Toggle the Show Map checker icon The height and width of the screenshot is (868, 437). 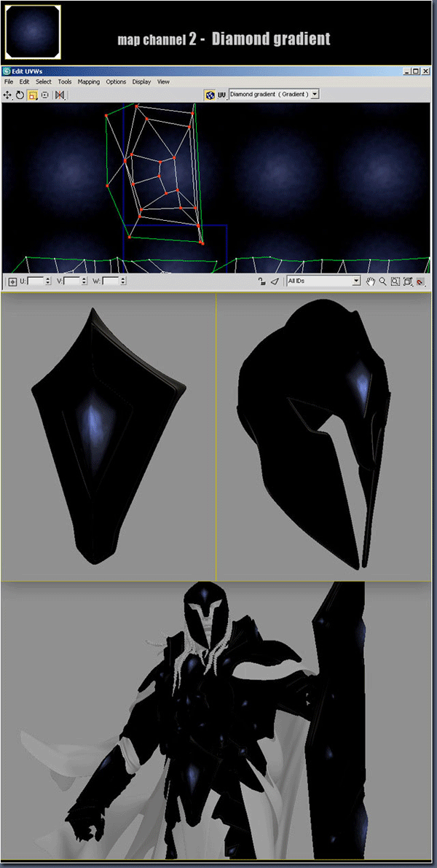pos(210,95)
